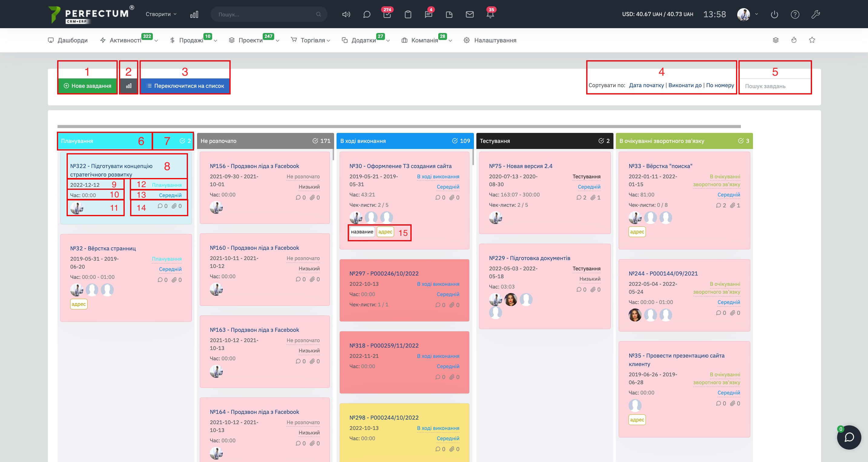This screenshot has height=462, width=868.
Task: Open the help question mark icon
Action: point(795,15)
